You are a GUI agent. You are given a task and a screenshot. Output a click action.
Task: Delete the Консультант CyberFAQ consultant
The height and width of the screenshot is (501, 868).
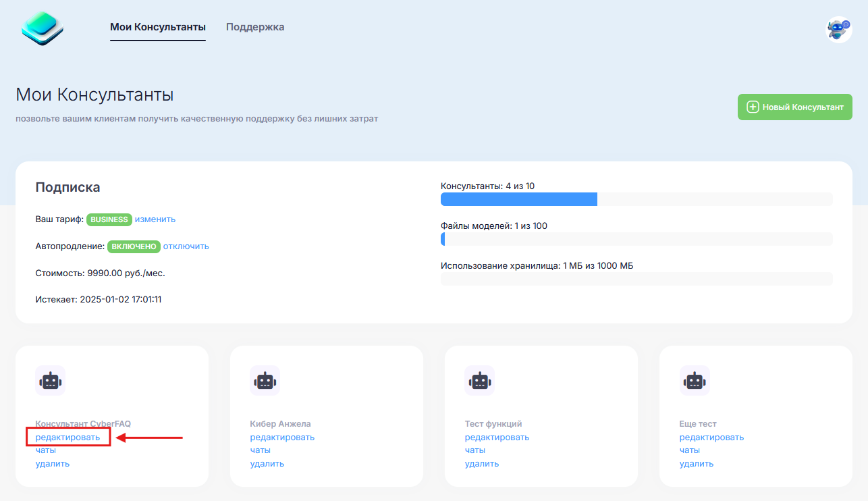coord(53,463)
